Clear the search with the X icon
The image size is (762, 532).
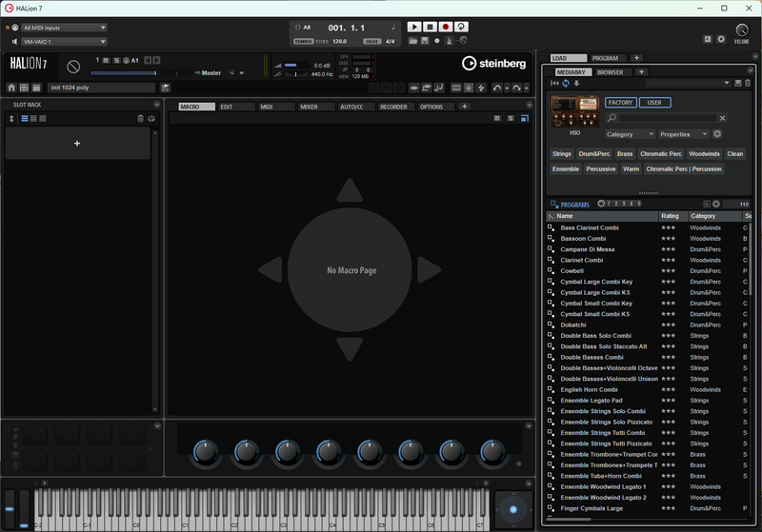pyautogui.click(x=723, y=118)
